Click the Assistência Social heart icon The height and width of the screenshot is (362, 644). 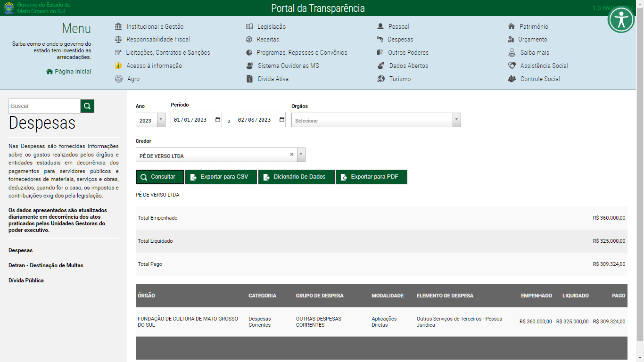(512, 66)
